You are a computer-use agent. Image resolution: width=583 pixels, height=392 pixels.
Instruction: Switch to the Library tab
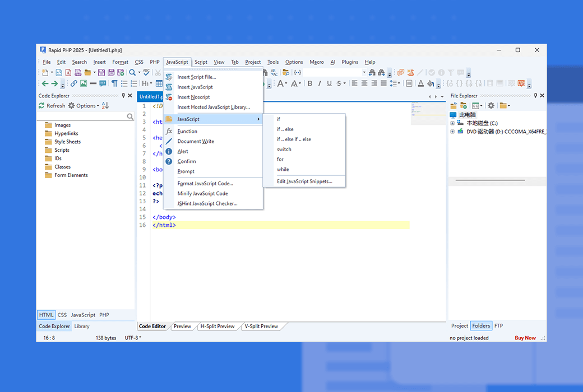click(82, 326)
